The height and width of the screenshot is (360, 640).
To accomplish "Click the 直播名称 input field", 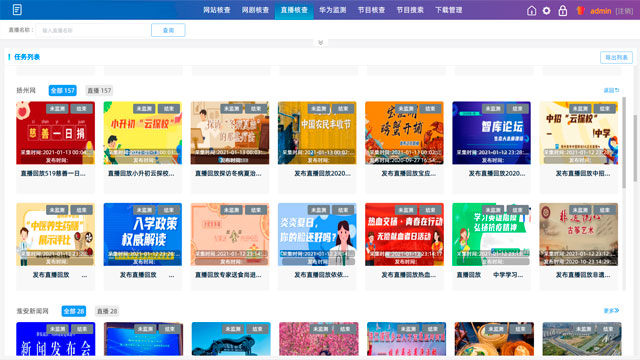I will [93, 30].
